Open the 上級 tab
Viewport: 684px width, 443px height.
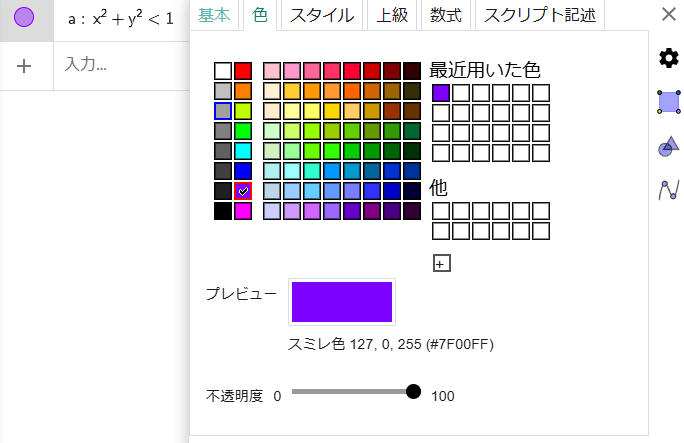coord(392,15)
